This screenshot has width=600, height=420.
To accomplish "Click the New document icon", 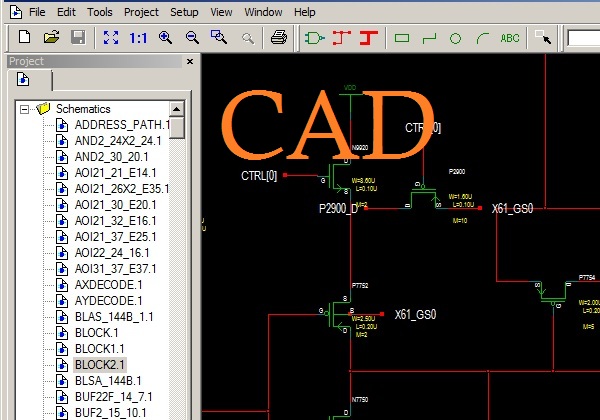I will (x=25, y=37).
